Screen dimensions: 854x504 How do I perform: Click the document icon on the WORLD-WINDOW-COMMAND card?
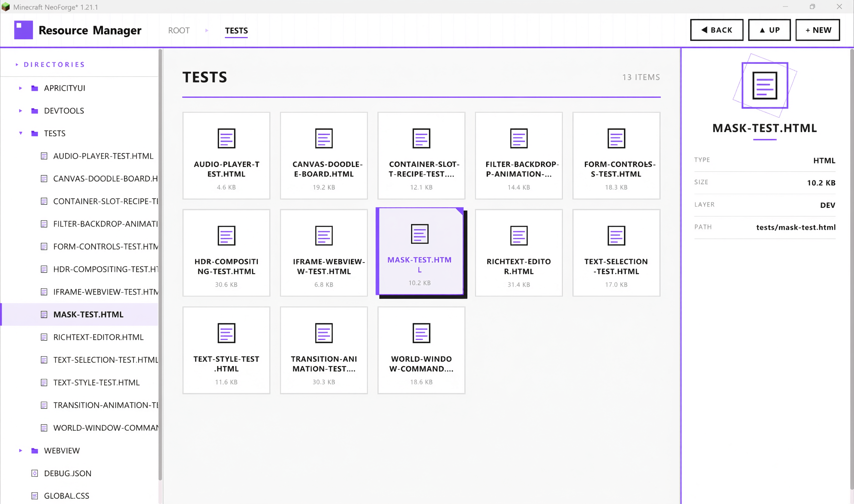pyautogui.click(x=421, y=333)
